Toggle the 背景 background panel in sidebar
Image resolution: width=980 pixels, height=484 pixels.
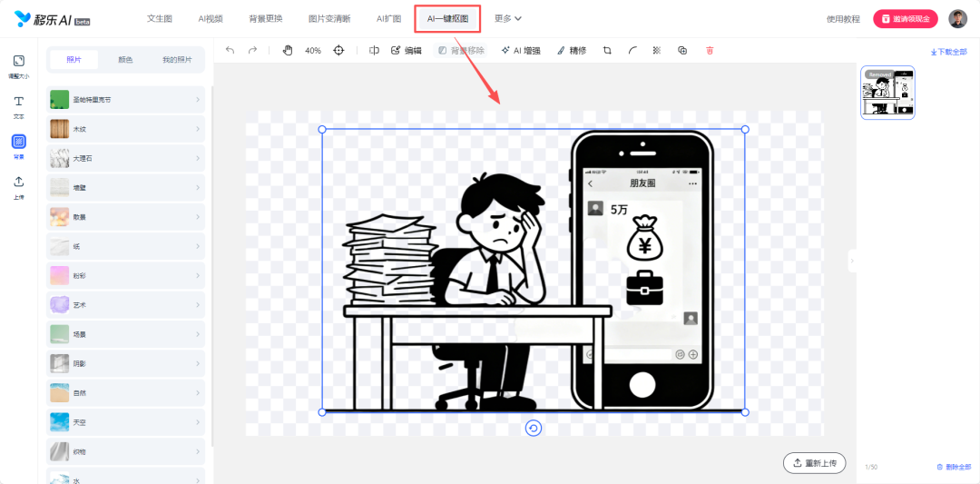(x=18, y=145)
